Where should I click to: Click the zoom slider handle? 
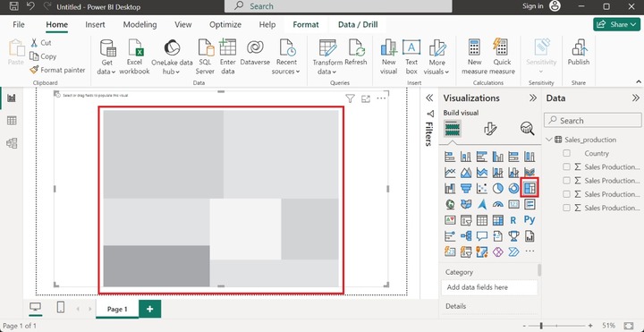541,326
